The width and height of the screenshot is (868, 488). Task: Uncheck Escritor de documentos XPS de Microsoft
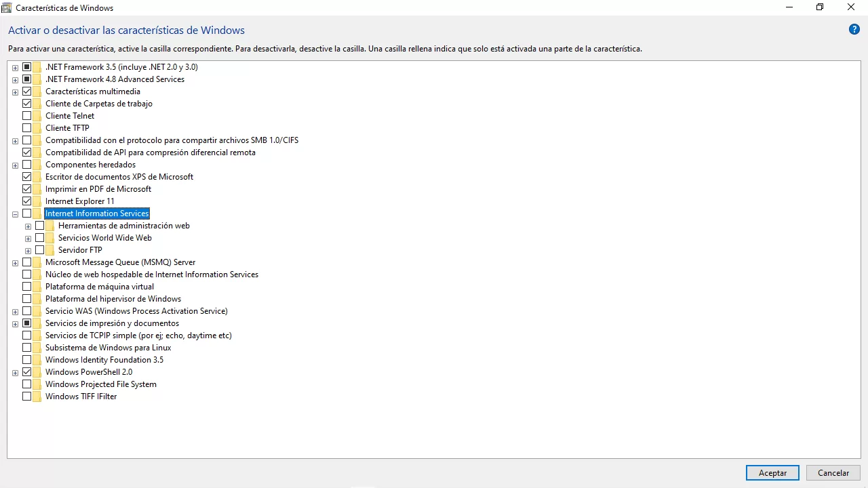point(27,177)
